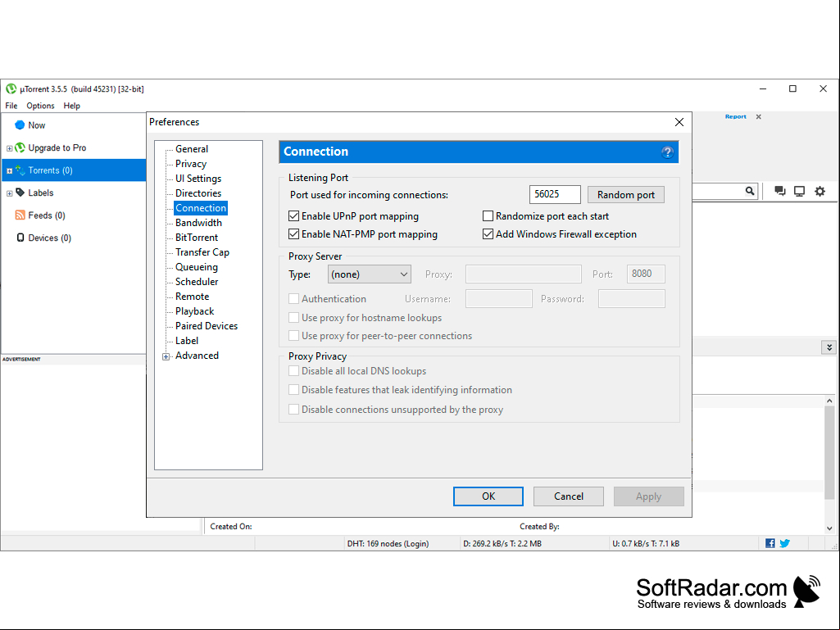Viewport: 840px width, 630px height.
Task: Click the search magnifier icon in main window
Action: tap(750, 191)
